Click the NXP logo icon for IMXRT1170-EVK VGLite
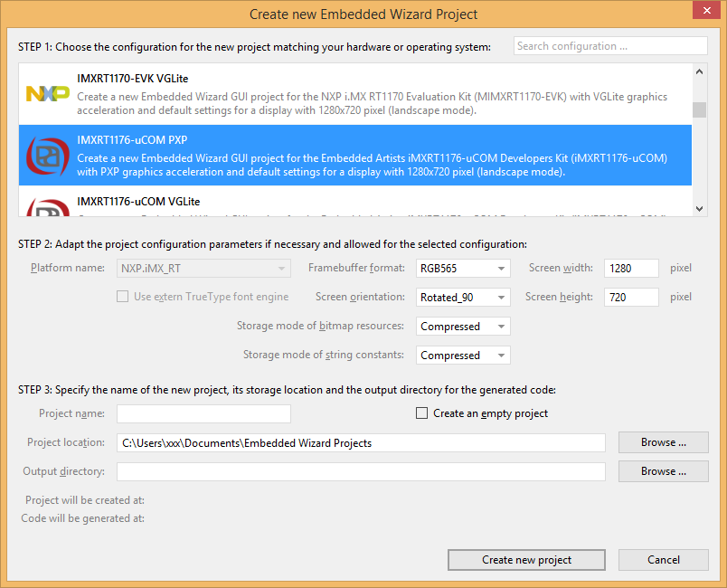This screenshot has width=727, height=588. 47,93
